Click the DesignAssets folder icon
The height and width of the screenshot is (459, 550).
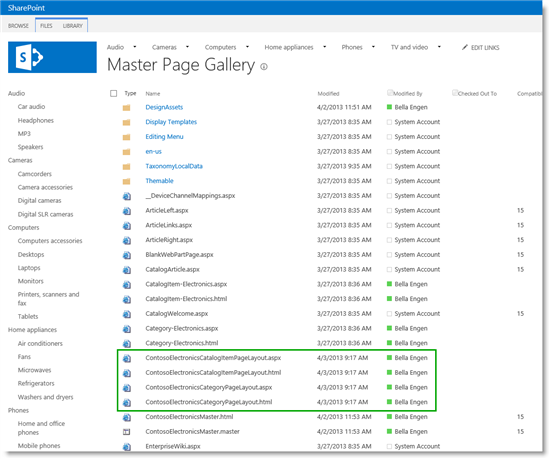point(127,108)
